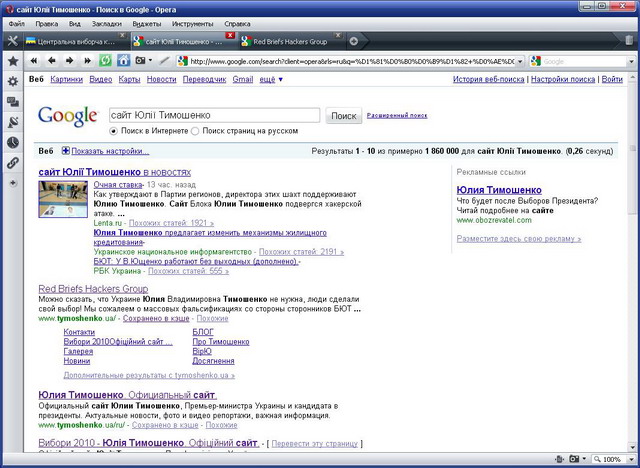This screenshot has height=468, width=640.
Task: Open the Закладки menu
Action: tap(106, 22)
